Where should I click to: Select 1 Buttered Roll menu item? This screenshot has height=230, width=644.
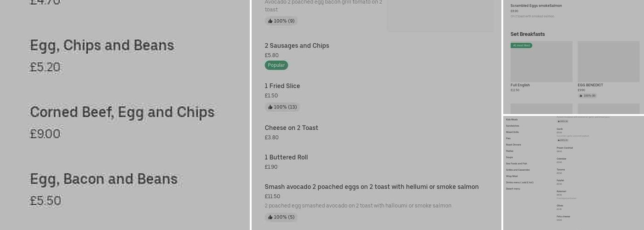[286, 157]
